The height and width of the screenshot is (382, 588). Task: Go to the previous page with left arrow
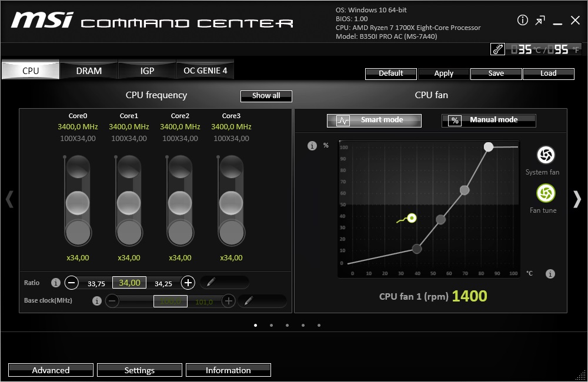tap(10, 199)
